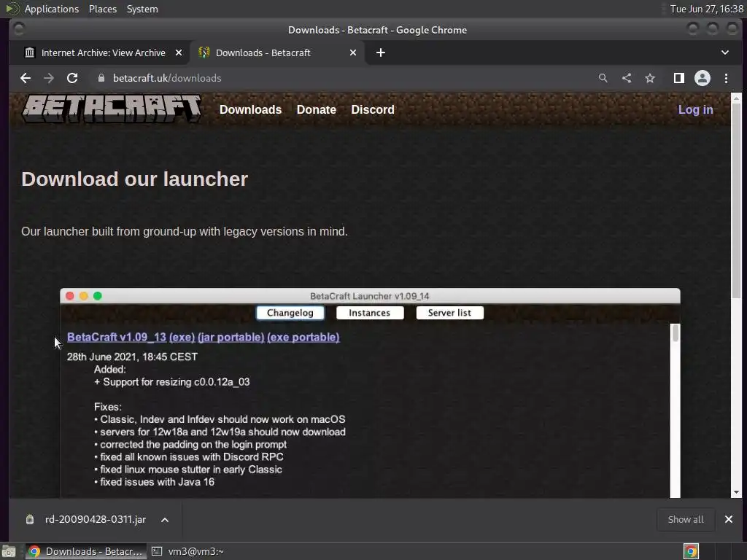Click the page scroll up arrow
Viewport: 747px width, 560px height.
pyautogui.click(x=737, y=98)
